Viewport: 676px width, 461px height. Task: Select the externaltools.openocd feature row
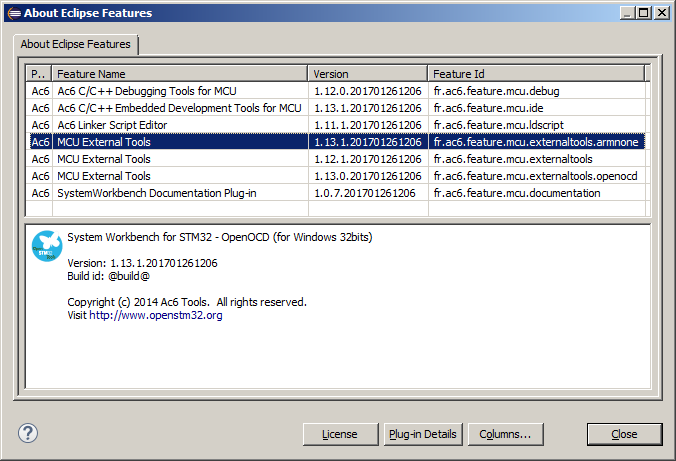point(535,176)
